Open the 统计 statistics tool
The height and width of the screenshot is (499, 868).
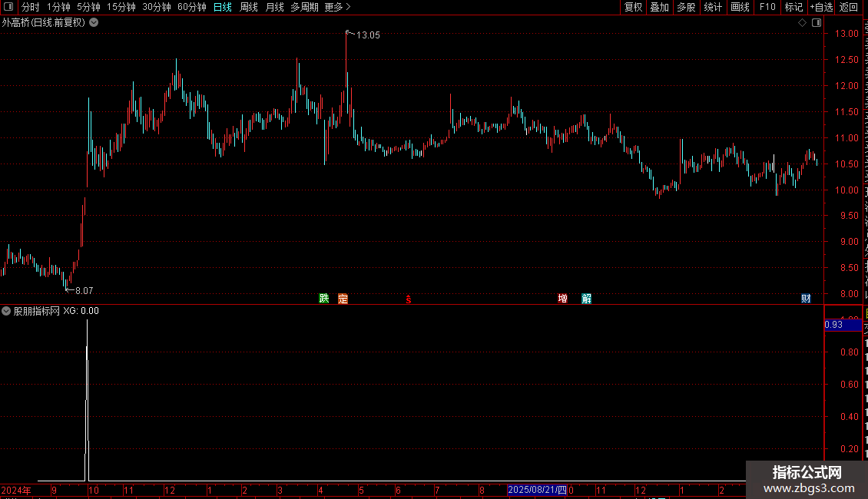click(712, 7)
